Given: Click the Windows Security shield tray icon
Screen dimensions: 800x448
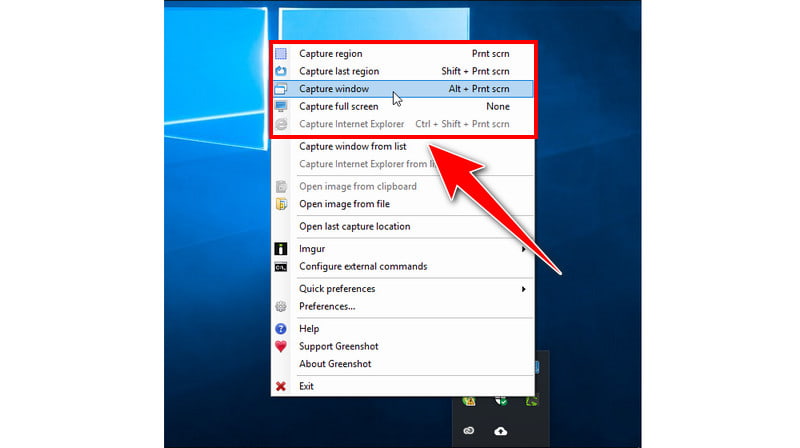Looking at the screenshot, I should coord(500,401).
